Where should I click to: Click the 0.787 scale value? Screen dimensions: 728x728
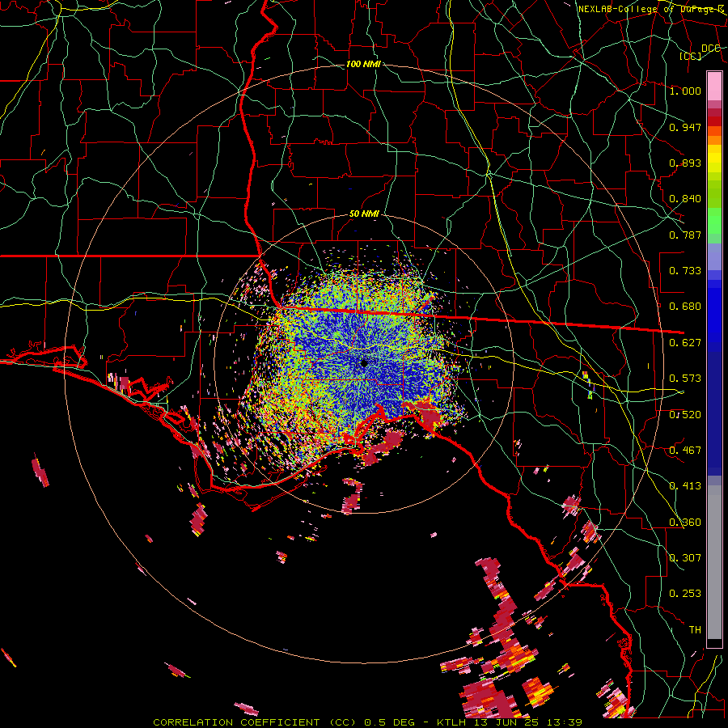[685, 235]
